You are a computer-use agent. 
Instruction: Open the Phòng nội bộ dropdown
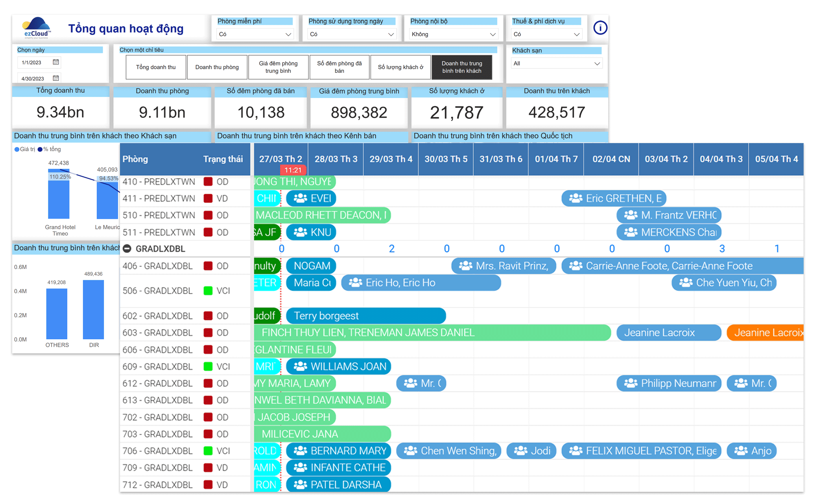coord(453,34)
